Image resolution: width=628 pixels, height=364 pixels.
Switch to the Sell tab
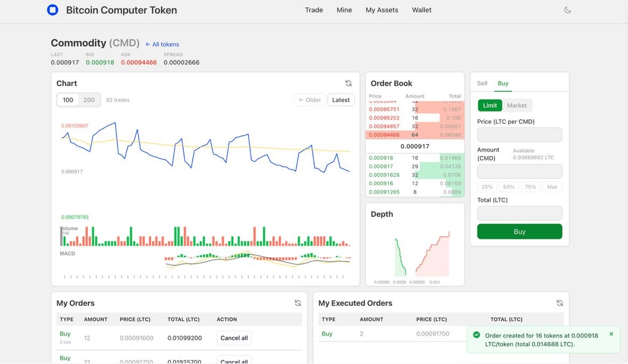click(x=482, y=83)
